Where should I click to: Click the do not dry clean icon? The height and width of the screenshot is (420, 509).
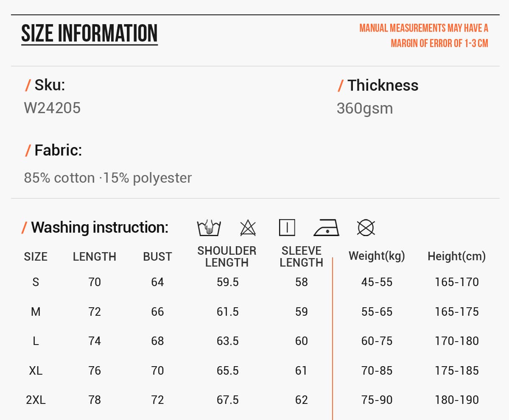click(366, 228)
